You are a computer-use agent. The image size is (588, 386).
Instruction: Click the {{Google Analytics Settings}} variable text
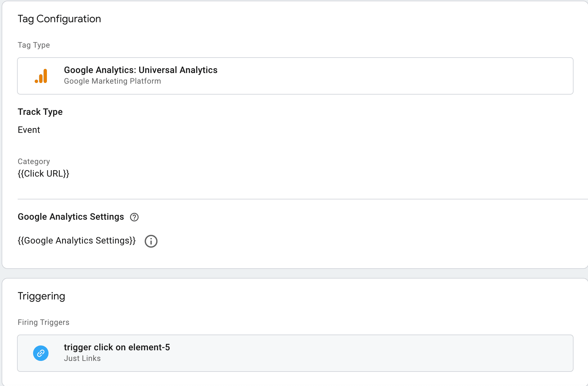click(x=77, y=241)
